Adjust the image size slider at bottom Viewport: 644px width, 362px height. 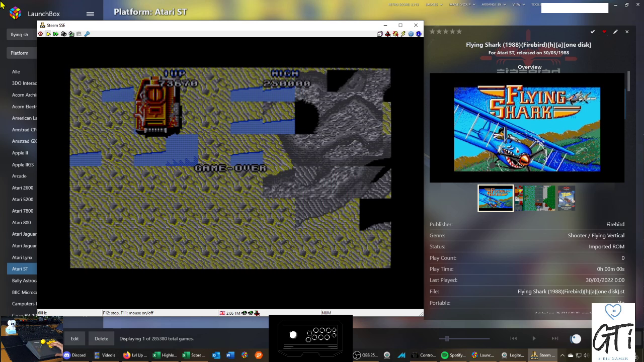pos(447,338)
